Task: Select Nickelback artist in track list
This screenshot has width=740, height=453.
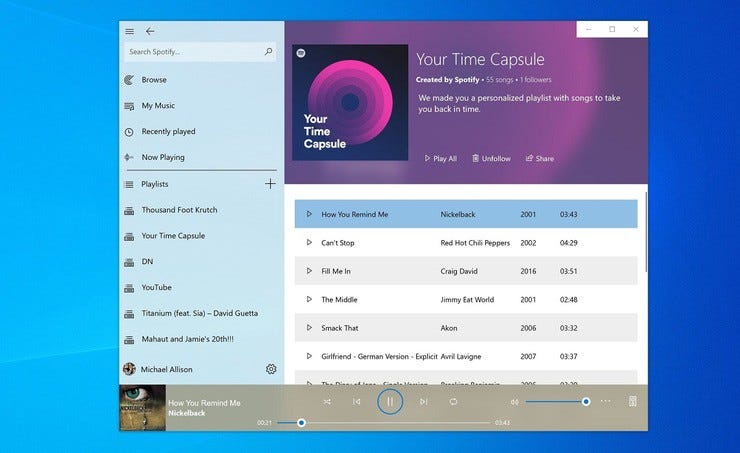Action: 458,214
